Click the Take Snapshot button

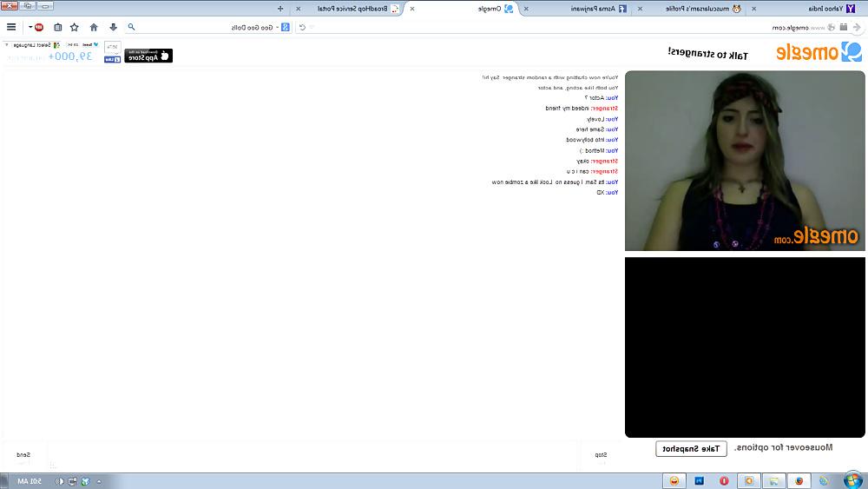click(691, 448)
